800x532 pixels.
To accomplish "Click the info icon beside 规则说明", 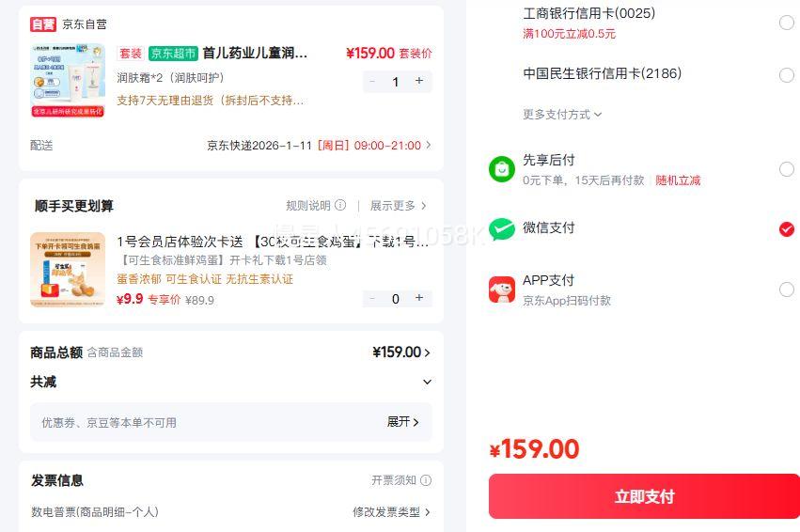I will point(340,206).
